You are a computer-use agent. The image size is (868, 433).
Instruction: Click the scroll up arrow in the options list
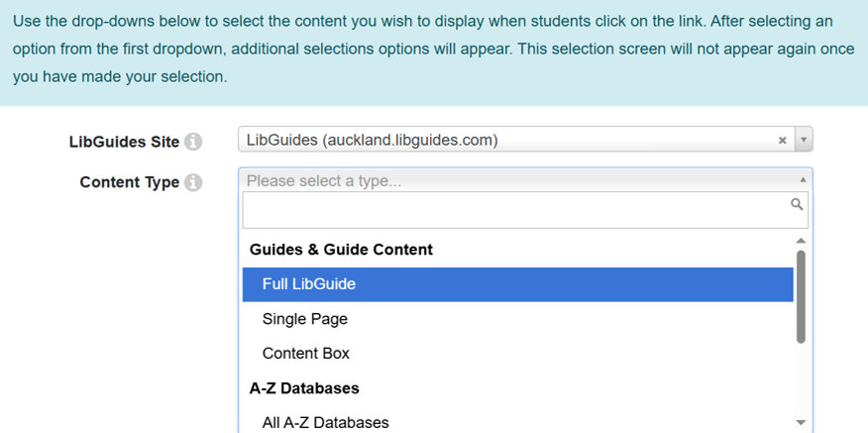coord(801,241)
